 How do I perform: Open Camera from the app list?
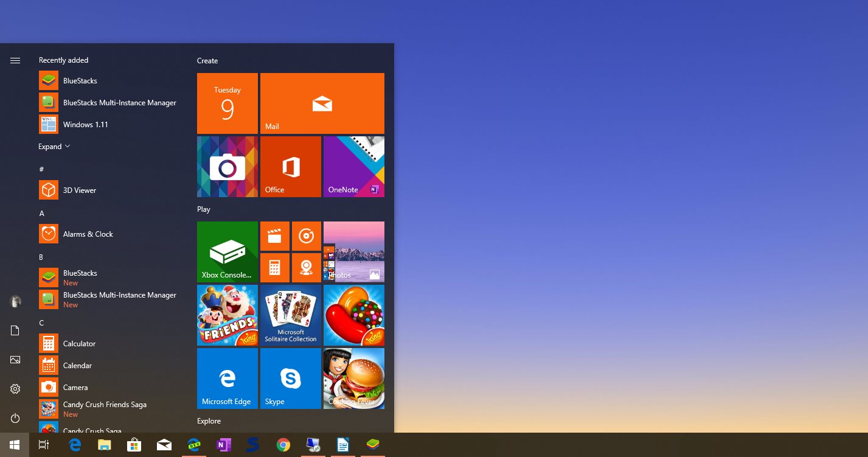(111, 387)
